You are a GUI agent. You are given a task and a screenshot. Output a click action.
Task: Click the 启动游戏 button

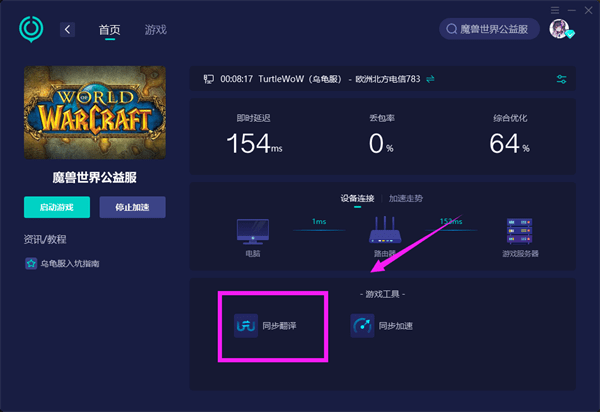[x=57, y=207]
